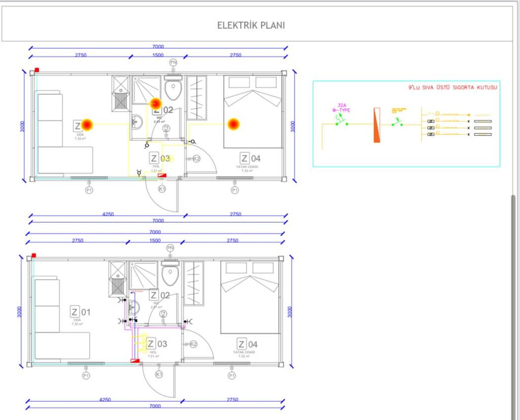This screenshot has width=520, height=420.
Task: Select the ceiling light in the ODA room
Action: point(87,124)
